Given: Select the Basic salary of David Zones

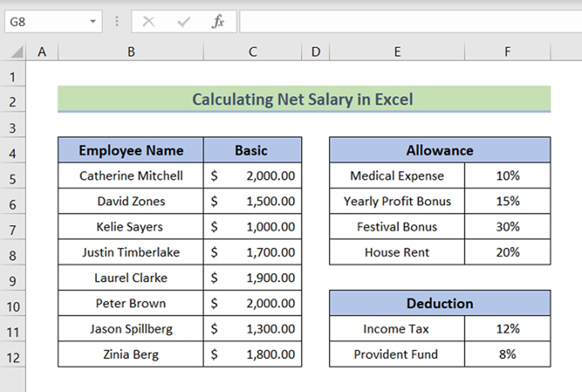Looking at the screenshot, I should [252, 201].
